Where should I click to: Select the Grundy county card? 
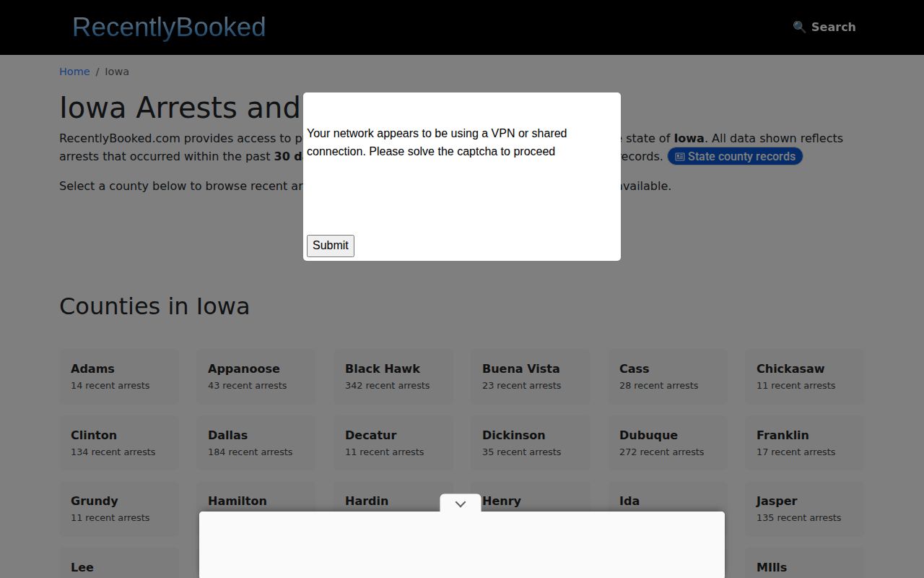(x=119, y=509)
